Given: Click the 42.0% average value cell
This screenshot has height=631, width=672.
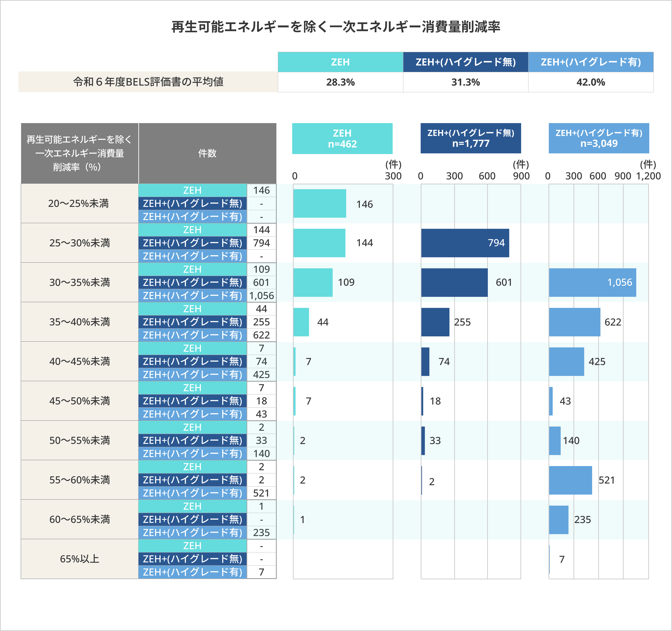Looking at the screenshot, I should coord(590,82).
